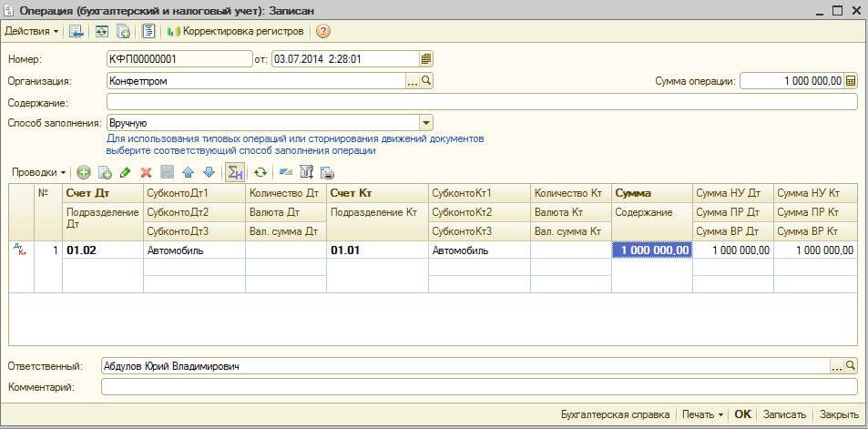
Task: Toggle the sigma tax accounting sums button
Action: tap(235, 172)
